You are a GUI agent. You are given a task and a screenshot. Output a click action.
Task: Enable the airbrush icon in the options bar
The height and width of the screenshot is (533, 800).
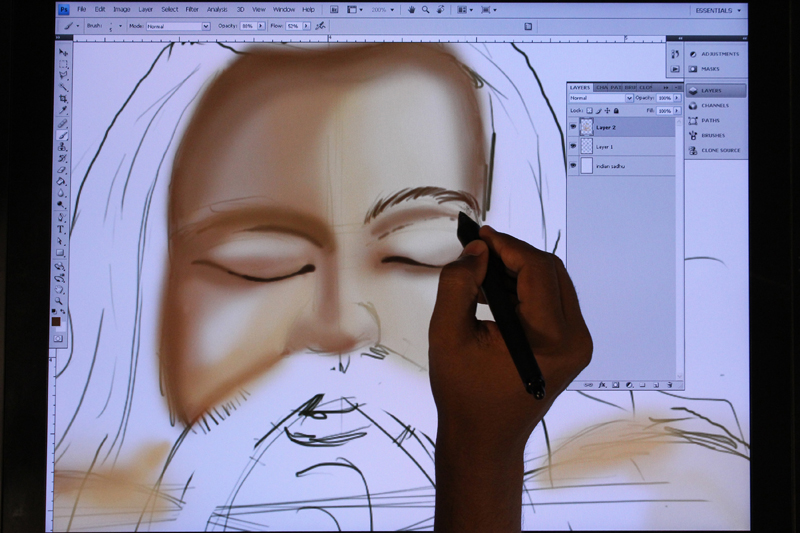pos(320,26)
